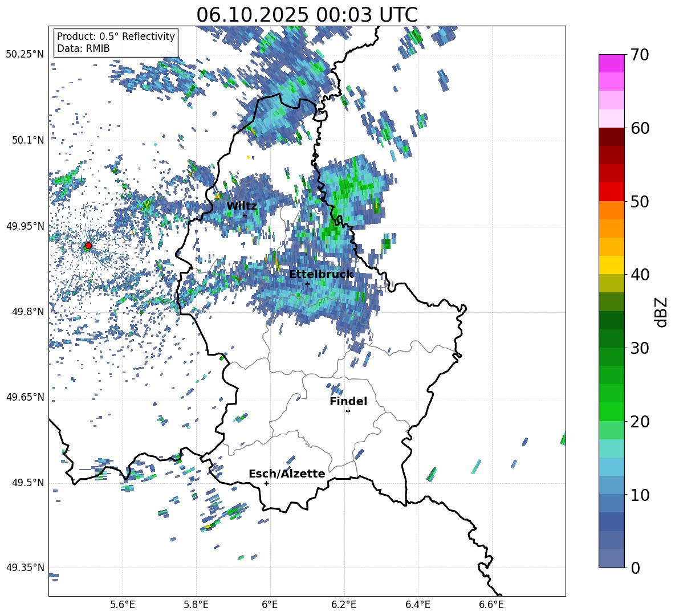Click the Esch/Alzette city label

tap(287, 474)
